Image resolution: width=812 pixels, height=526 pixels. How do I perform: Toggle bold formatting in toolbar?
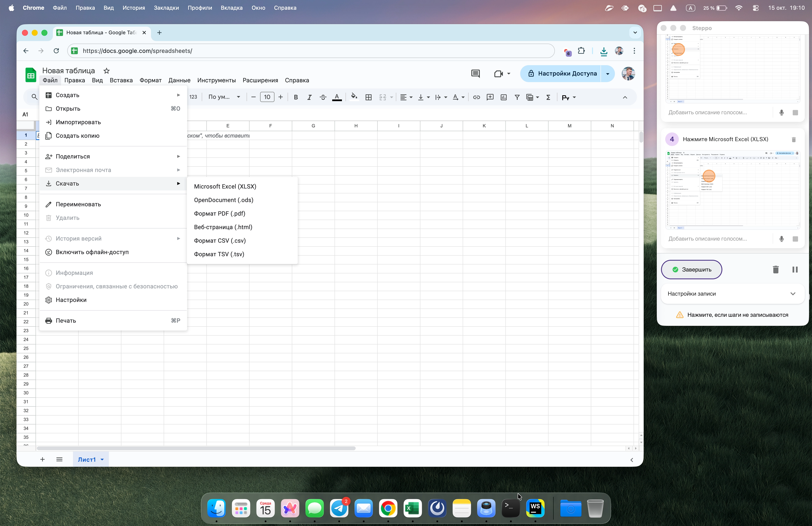click(x=296, y=97)
